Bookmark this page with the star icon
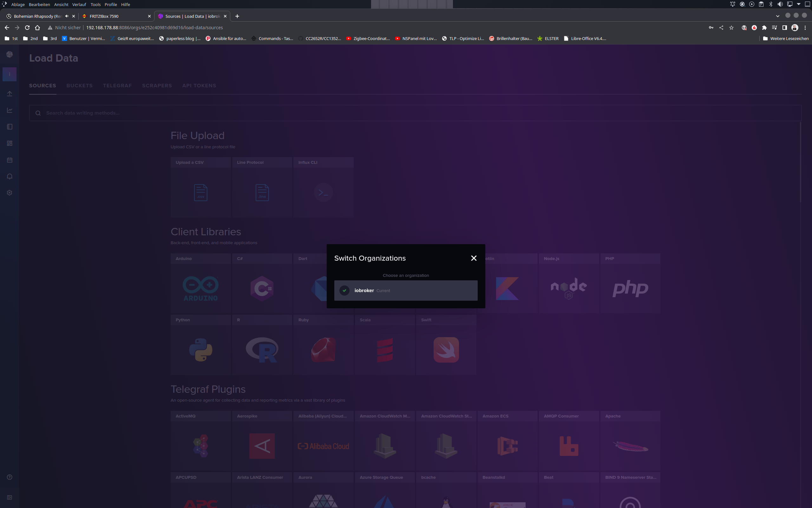Viewport: 812px width, 508px height. 731,28
